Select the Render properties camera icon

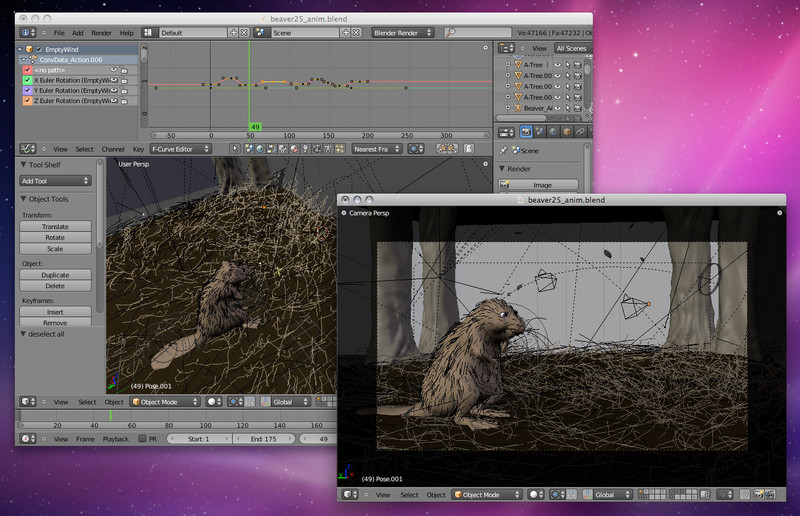(x=526, y=131)
